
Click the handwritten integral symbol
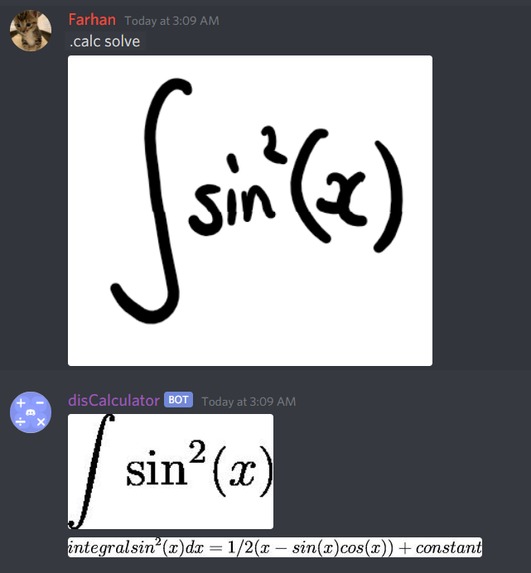tap(151, 201)
